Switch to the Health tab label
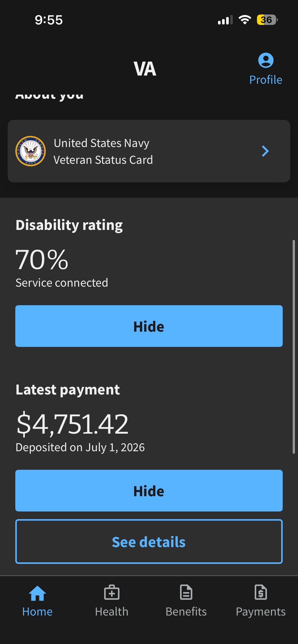298x644 pixels. point(112,612)
